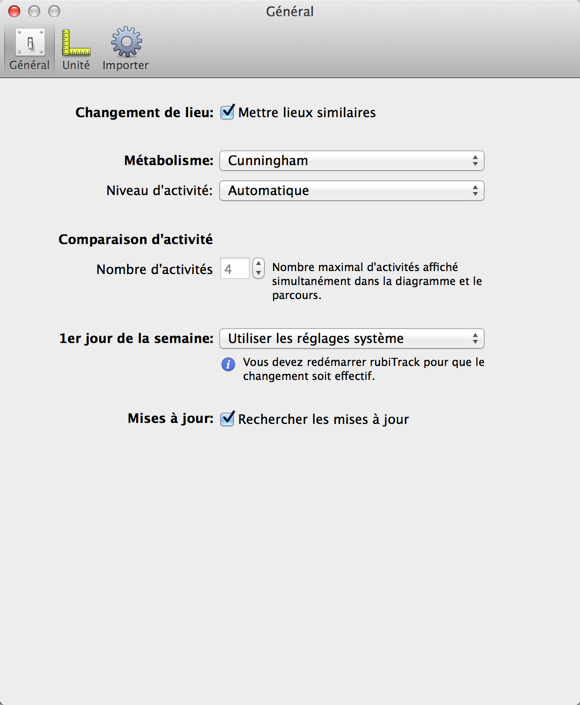
Task: Click the zoom window button
Action: (54, 11)
